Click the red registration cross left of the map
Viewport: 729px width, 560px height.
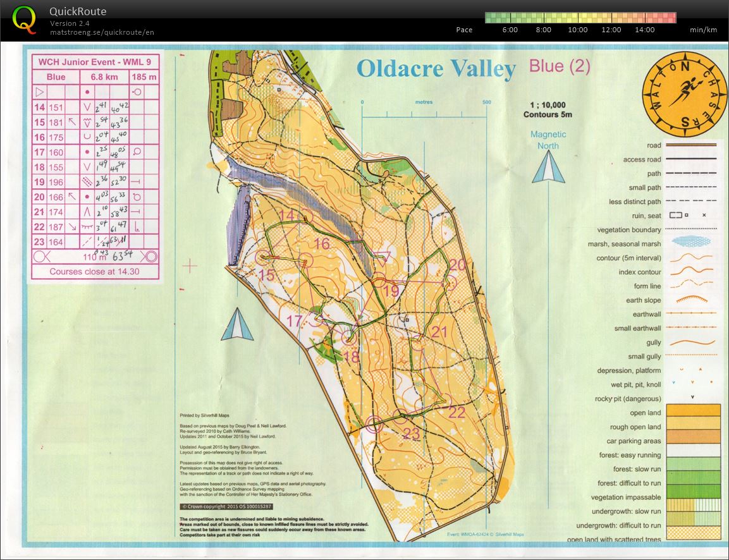189,266
